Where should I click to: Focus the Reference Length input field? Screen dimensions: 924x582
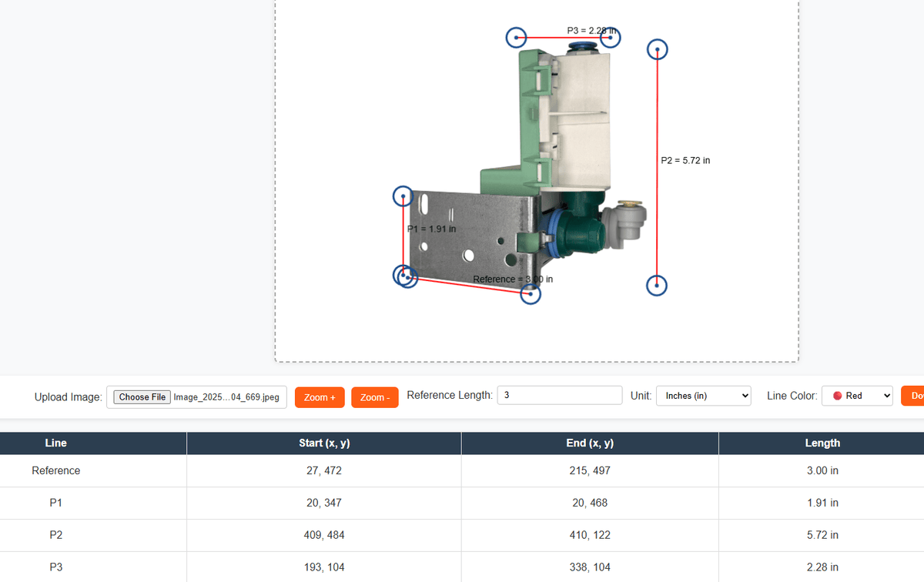pyautogui.click(x=560, y=396)
